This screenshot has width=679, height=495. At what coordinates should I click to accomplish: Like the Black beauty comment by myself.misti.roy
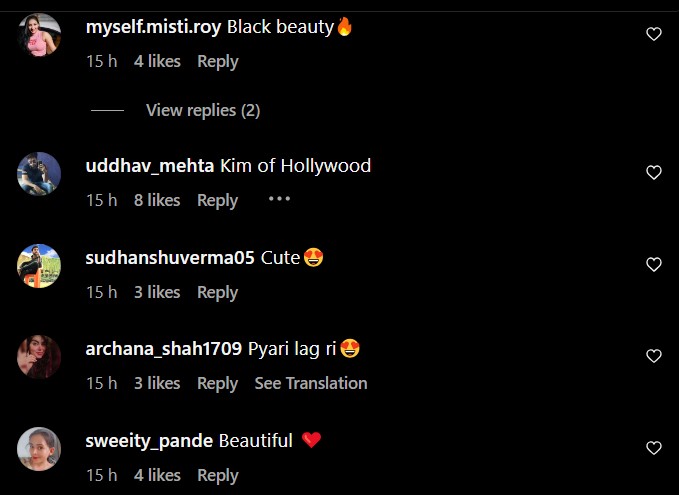pyautogui.click(x=653, y=34)
